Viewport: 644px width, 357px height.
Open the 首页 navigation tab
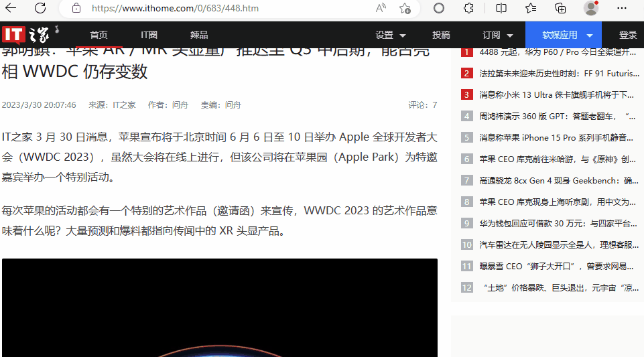coord(99,35)
